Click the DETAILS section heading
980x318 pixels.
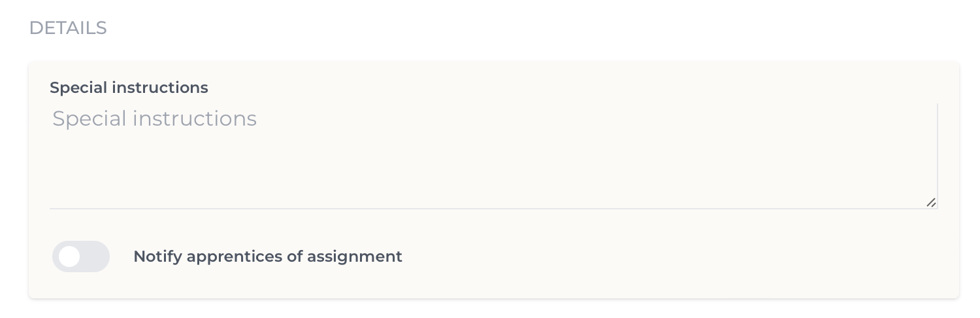pos(68,28)
